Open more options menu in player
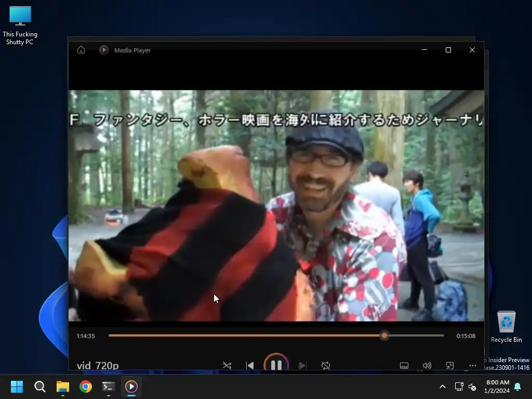 [x=473, y=365]
